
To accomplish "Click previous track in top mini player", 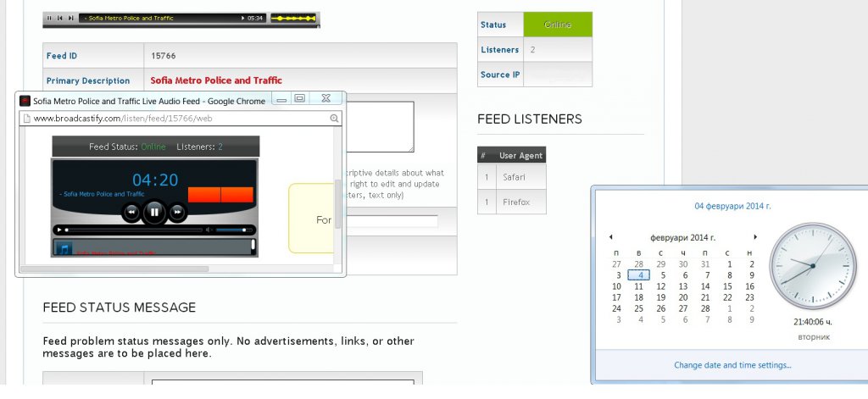I will [x=60, y=19].
